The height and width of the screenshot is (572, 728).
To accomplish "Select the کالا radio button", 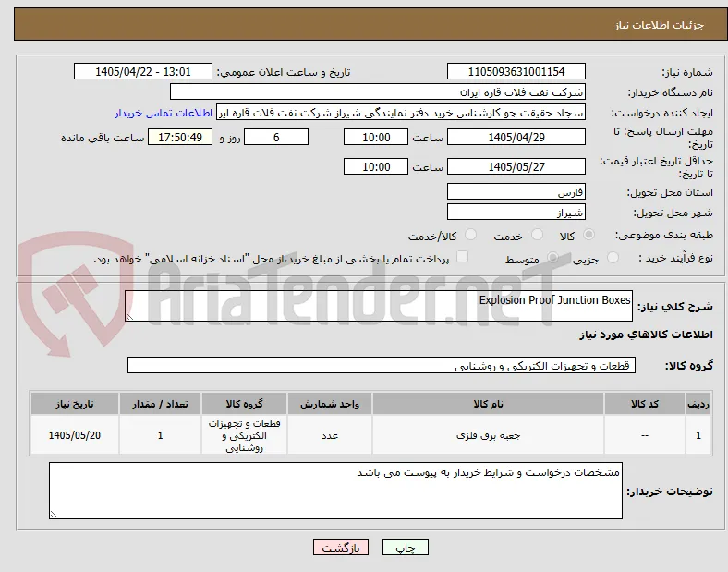I will coord(588,235).
